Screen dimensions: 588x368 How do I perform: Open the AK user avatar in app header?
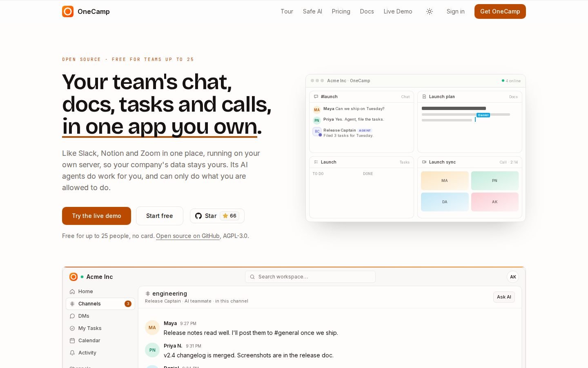coord(513,277)
